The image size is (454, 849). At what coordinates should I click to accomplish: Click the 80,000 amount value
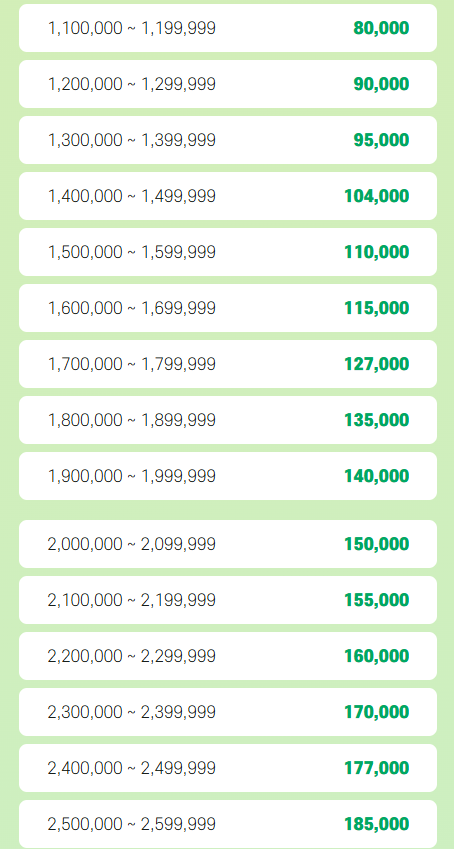[381, 28]
